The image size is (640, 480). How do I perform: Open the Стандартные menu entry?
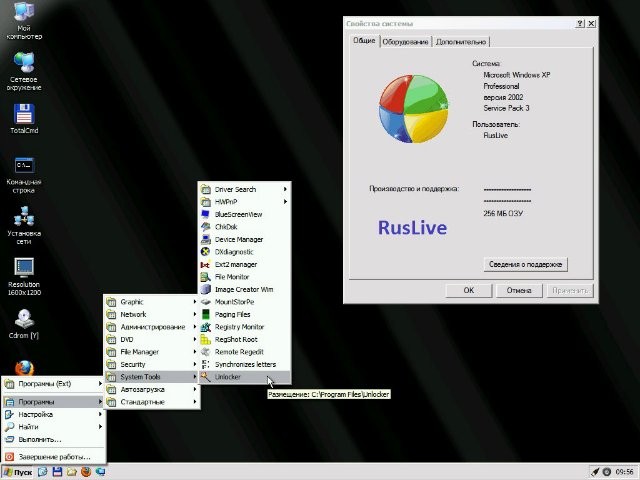pos(151,402)
